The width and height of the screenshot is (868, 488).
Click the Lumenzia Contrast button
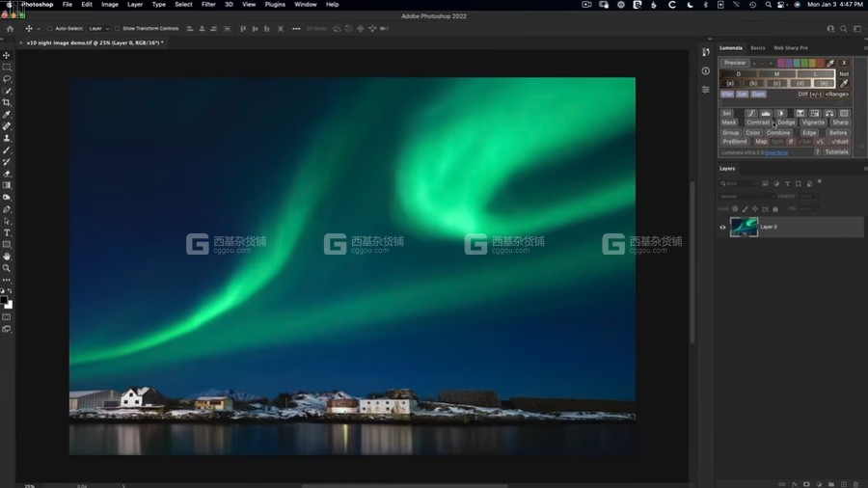tap(758, 122)
